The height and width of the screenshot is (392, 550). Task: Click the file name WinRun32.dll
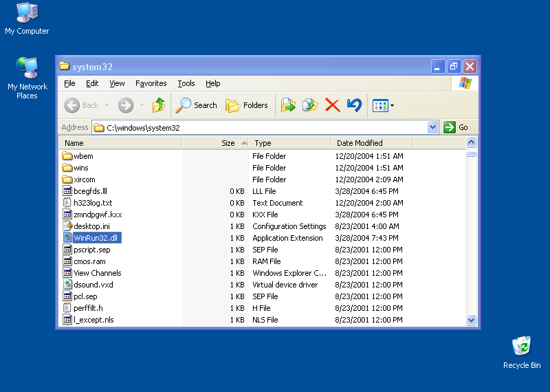pos(97,237)
